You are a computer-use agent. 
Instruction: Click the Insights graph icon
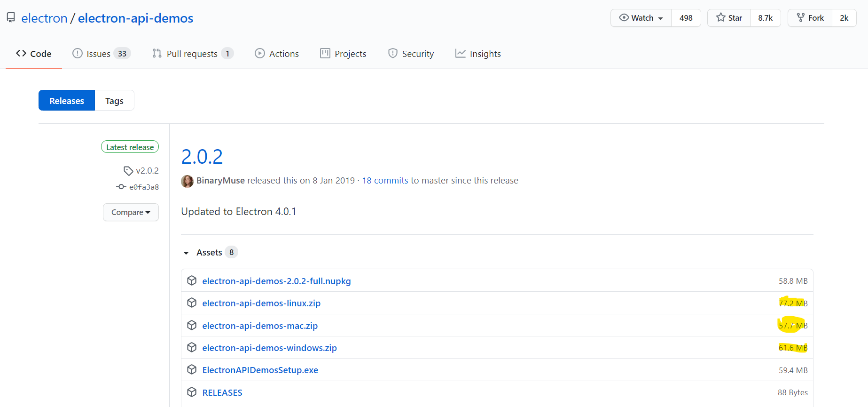coord(461,53)
